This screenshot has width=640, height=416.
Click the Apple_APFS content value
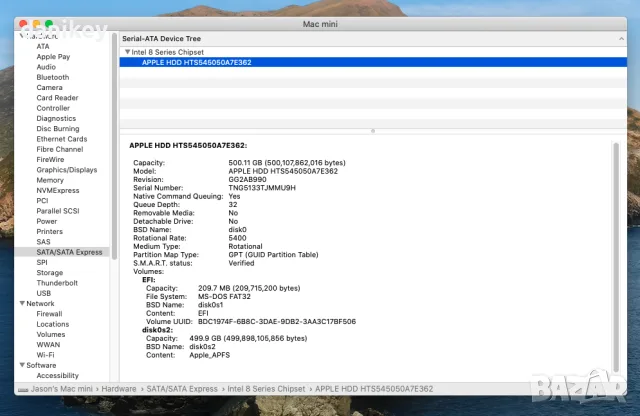coord(210,355)
